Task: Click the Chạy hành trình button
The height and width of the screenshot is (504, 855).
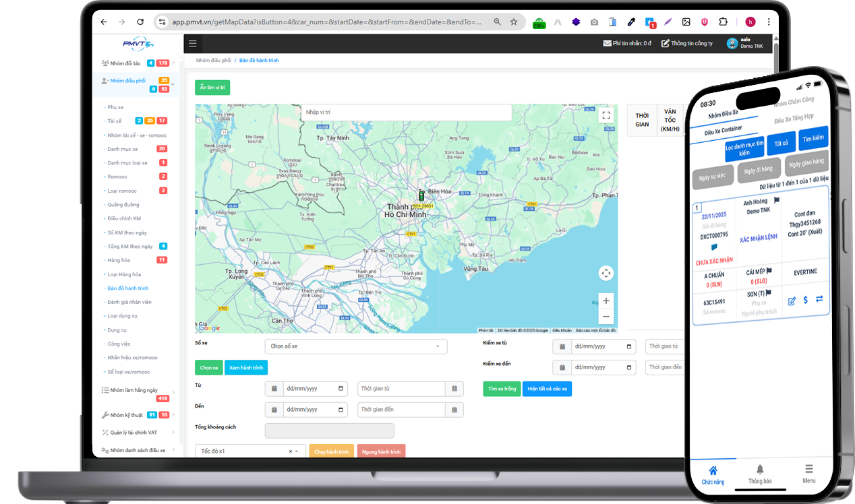Action: (332, 451)
